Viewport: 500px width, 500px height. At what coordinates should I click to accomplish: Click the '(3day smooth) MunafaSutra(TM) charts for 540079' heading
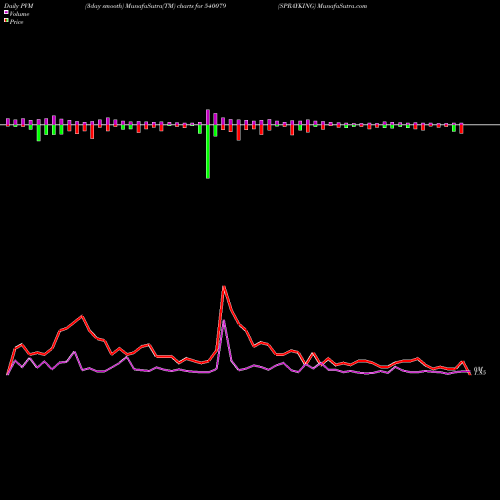pos(155,6)
